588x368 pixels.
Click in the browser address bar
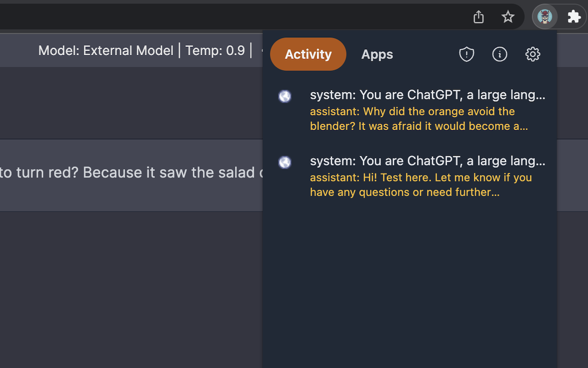tap(230, 17)
